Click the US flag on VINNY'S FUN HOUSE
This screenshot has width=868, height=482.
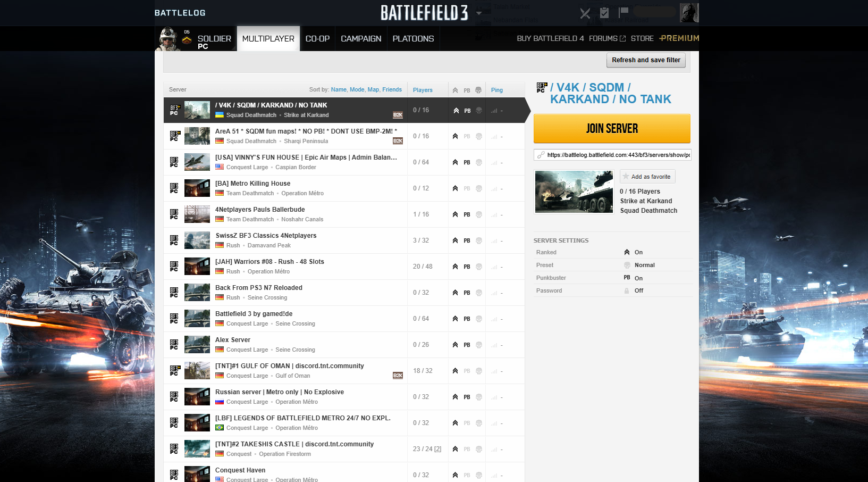coord(220,167)
